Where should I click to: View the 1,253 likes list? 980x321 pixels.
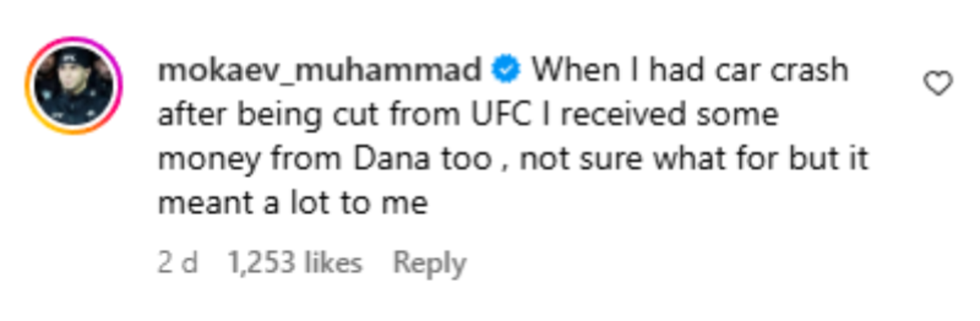pos(293,263)
